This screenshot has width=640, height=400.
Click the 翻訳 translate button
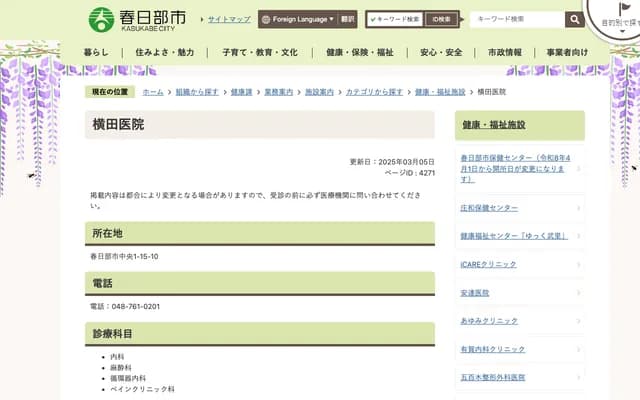click(x=347, y=19)
